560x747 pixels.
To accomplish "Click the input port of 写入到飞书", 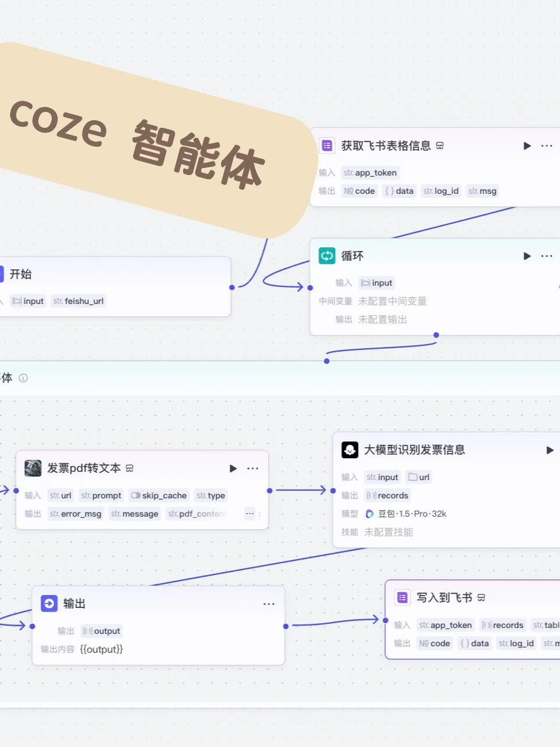I will (385, 620).
